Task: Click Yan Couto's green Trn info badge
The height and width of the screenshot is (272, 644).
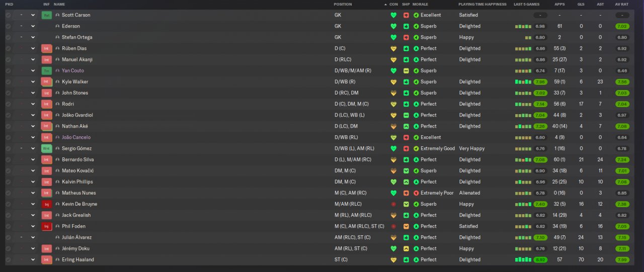Action: pyautogui.click(x=47, y=71)
